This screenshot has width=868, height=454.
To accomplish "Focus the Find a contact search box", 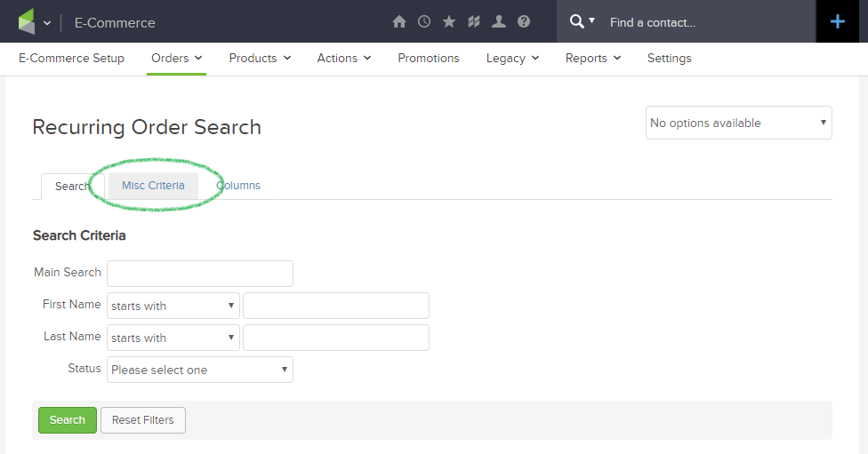I will pyautogui.click(x=710, y=22).
